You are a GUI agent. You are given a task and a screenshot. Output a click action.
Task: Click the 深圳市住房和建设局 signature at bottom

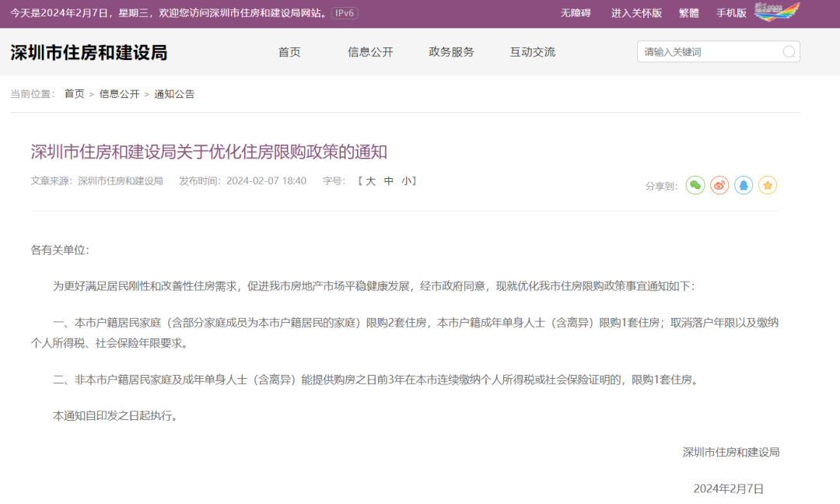click(x=730, y=452)
